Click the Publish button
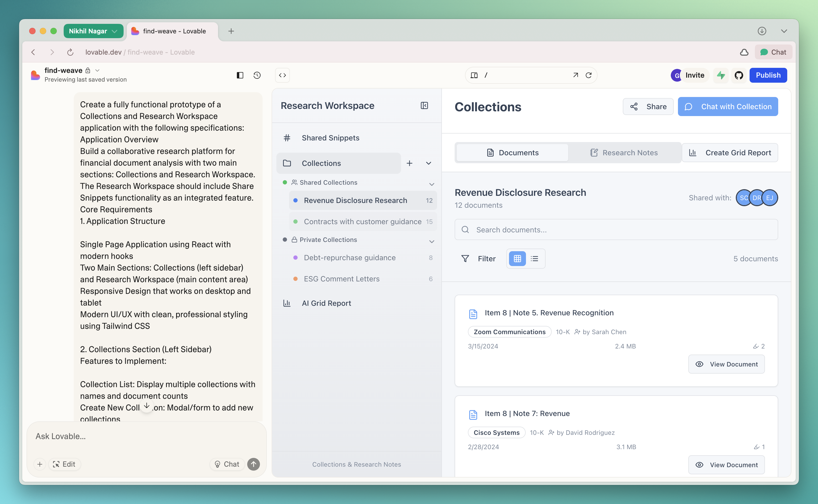818x504 pixels. point(768,75)
